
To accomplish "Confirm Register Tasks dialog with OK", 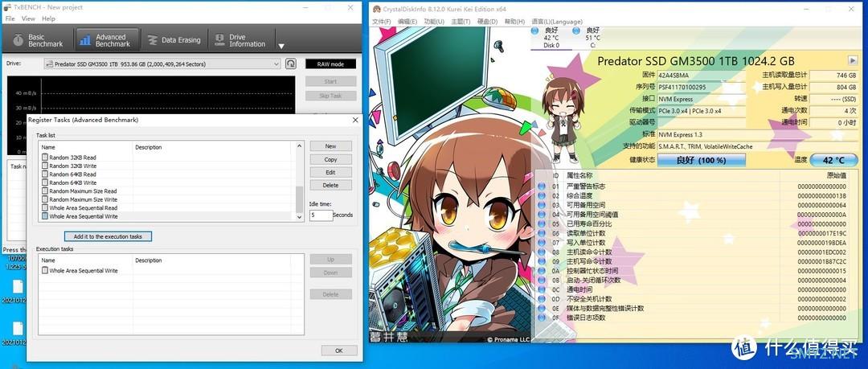I will (x=339, y=351).
